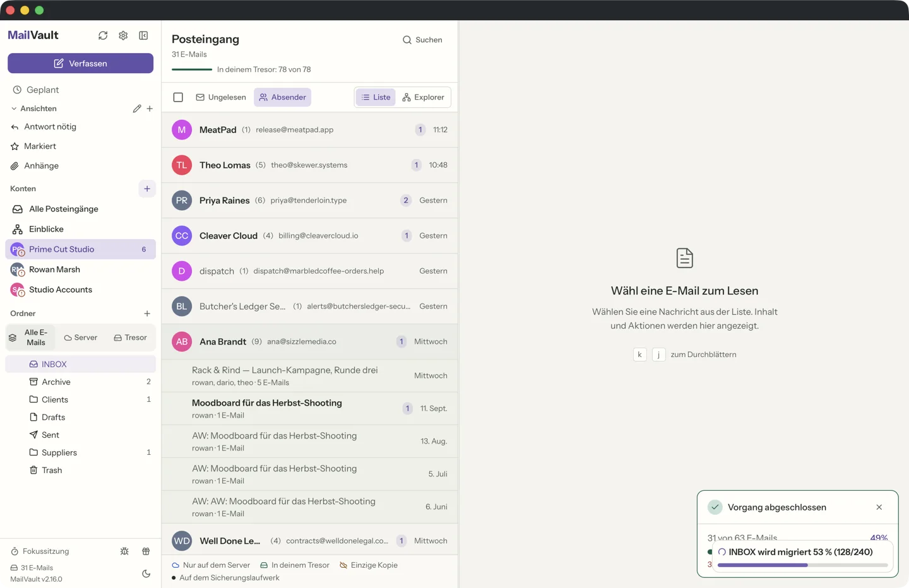Select the Tresor folder tab
The width and height of the screenshot is (909, 588).
click(130, 338)
